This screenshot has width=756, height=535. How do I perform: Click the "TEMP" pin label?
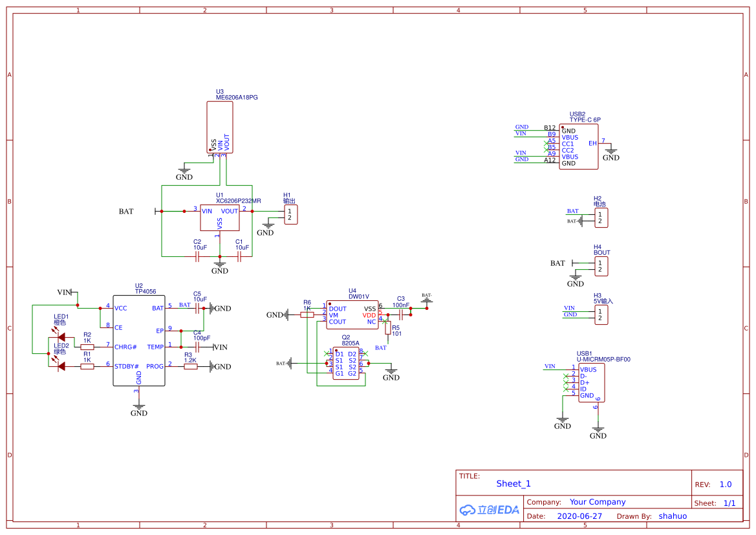(x=155, y=347)
